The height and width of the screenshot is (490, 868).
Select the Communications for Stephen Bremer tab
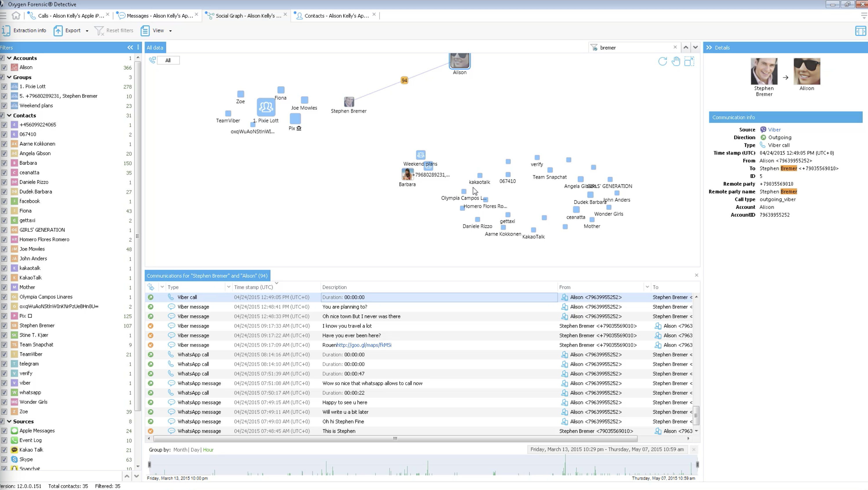[207, 276]
